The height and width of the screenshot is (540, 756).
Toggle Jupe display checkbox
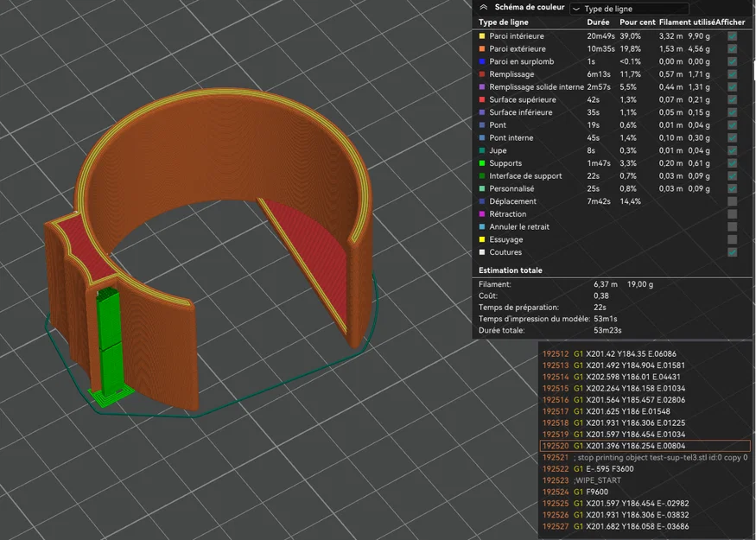click(732, 150)
